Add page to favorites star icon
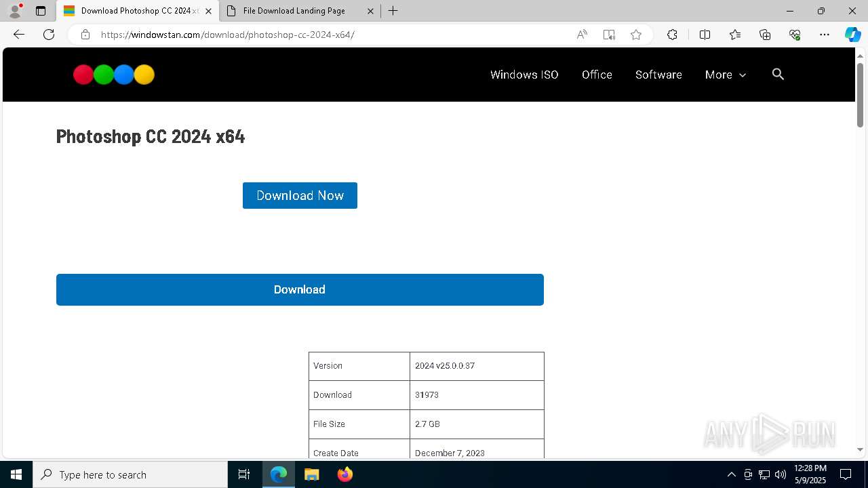This screenshot has height=488, width=868. pyautogui.click(x=636, y=35)
